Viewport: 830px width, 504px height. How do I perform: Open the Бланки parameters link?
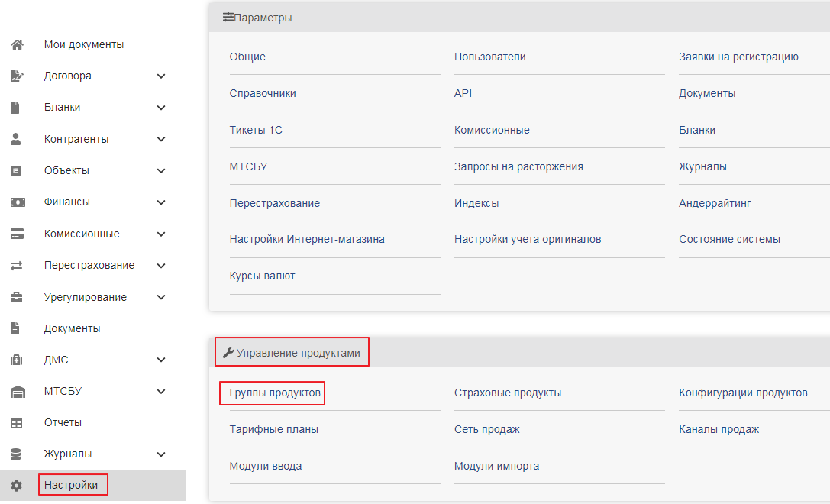[x=696, y=130]
